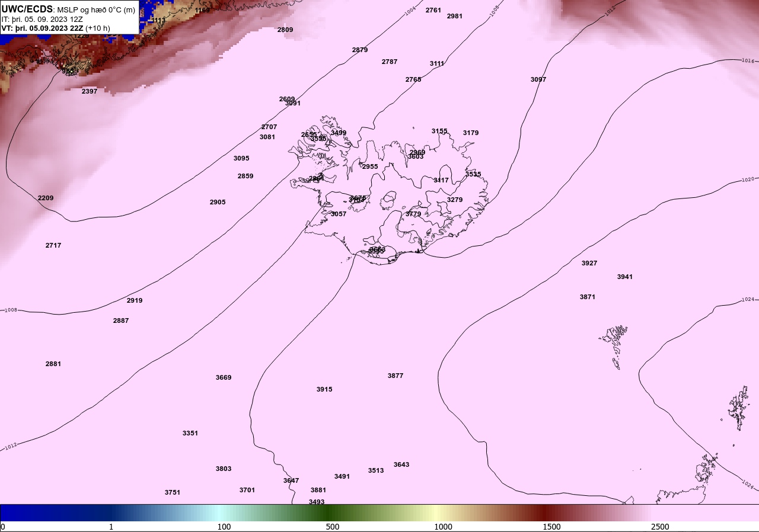Click the colorbar label 100

224,527
